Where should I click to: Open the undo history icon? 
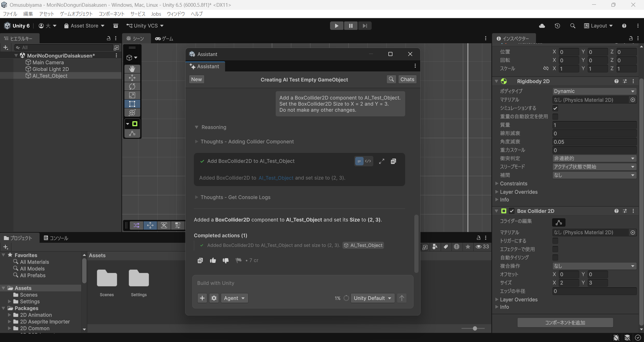click(557, 26)
